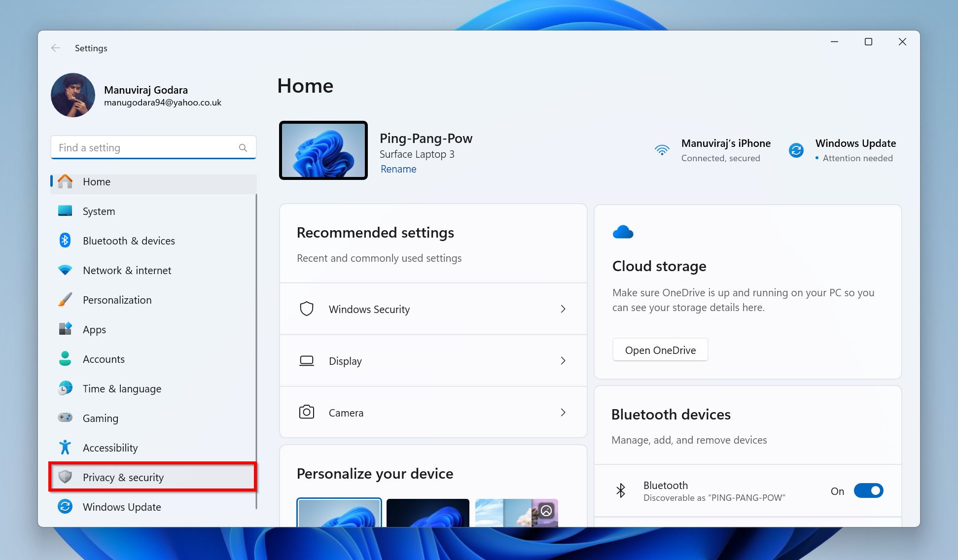Select Privacy & security in sidebar

click(x=153, y=477)
